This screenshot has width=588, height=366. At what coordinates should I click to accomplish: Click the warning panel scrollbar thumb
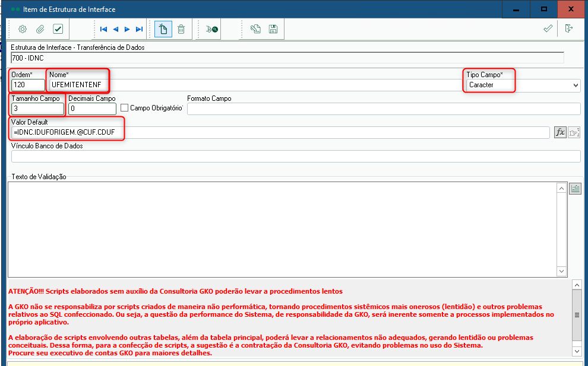[x=577, y=315]
